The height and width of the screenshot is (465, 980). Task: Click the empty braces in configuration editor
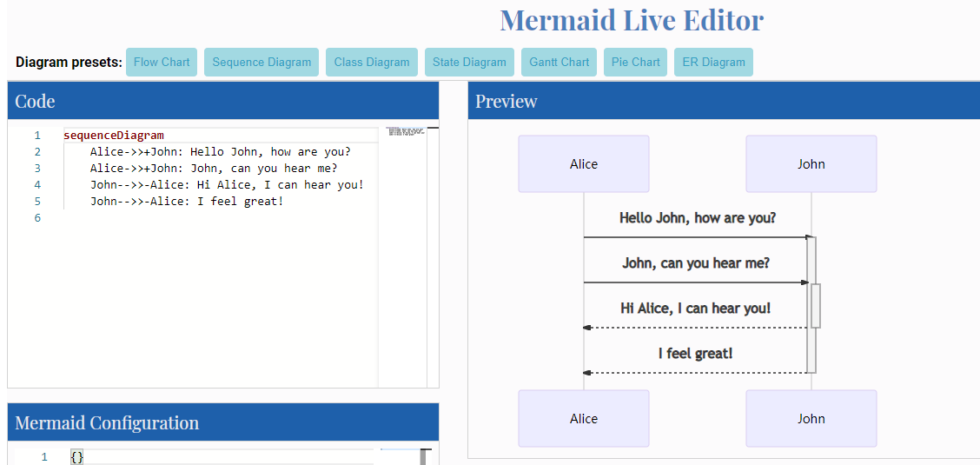[77, 457]
